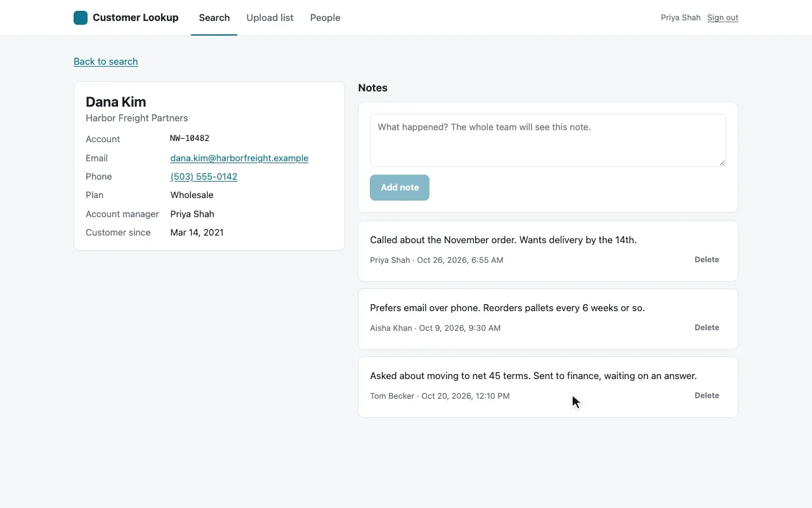
Task: Open the Search tab
Action: point(214,18)
